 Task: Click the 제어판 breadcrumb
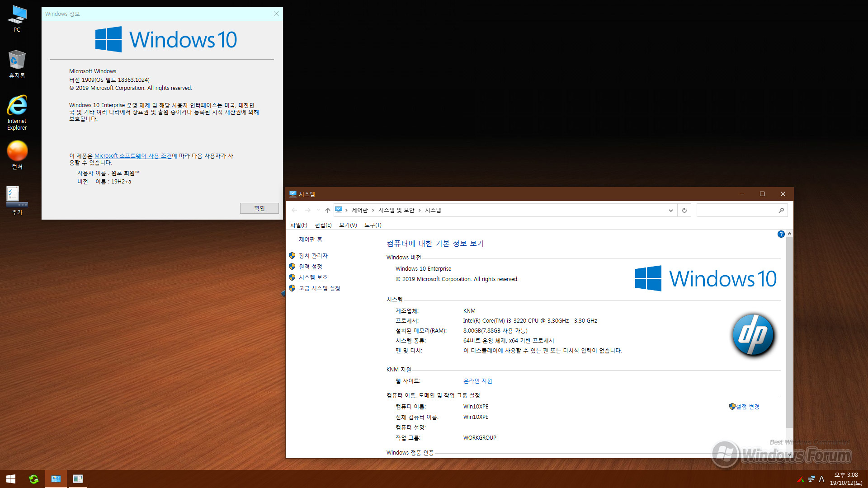360,210
